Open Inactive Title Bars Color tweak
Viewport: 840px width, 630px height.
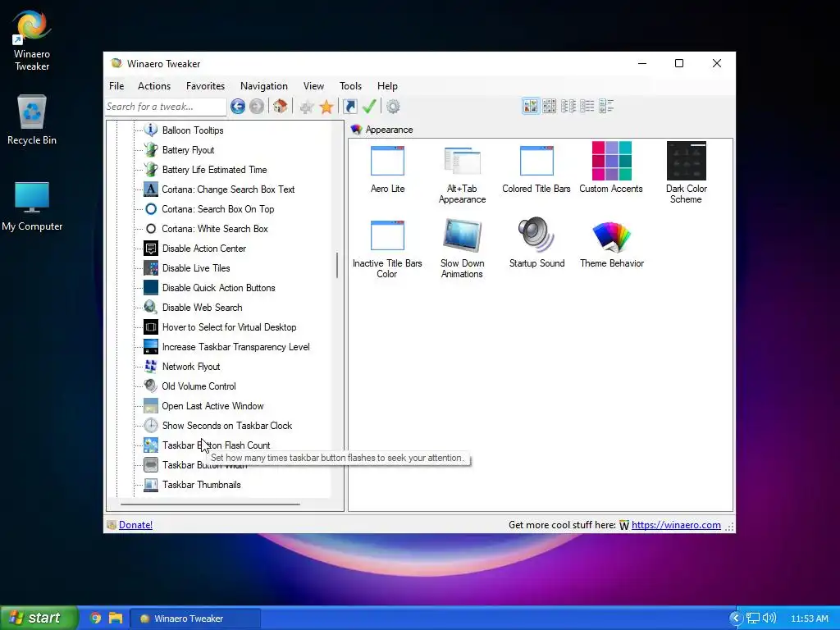pos(387,249)
